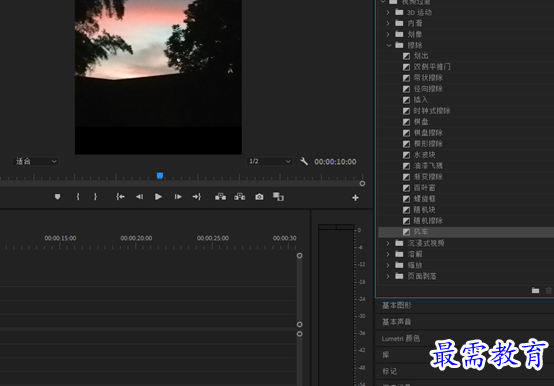The height and width of the screenshot is (386, 554).
Task: Click the Lift icon
Action: (220, 197)
